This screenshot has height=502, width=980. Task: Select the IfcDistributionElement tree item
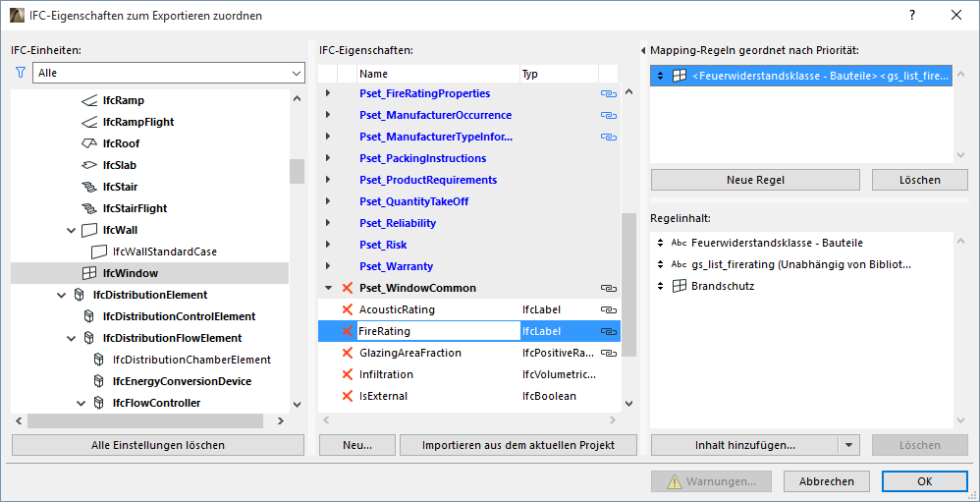[149, 295]
